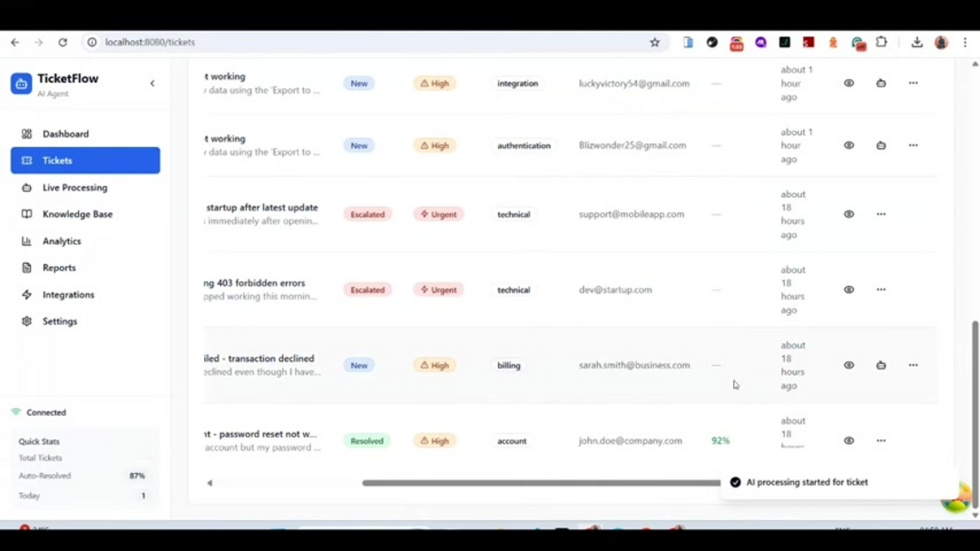Click the 92% confidence score link
Viewport: 980px width, 551px height.
click(720, 440)
